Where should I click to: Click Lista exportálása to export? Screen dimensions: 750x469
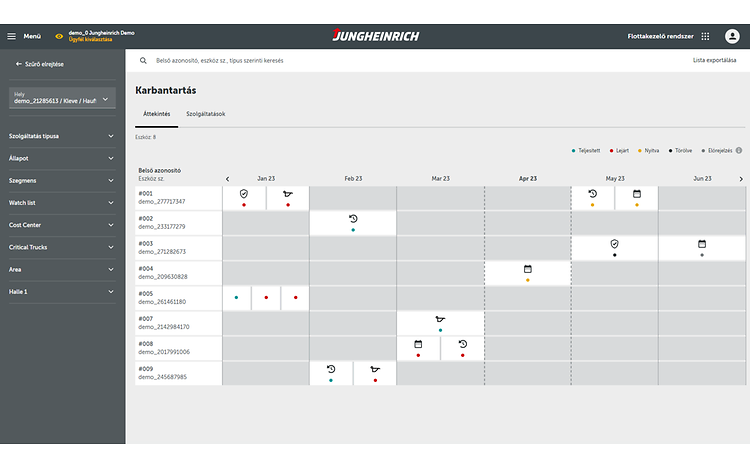[x=714, y=61]
